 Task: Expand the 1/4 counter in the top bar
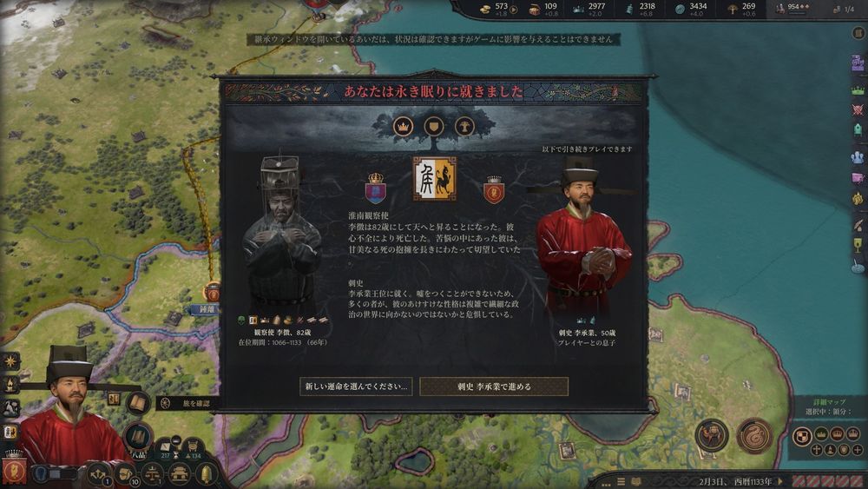pos(845,9)
